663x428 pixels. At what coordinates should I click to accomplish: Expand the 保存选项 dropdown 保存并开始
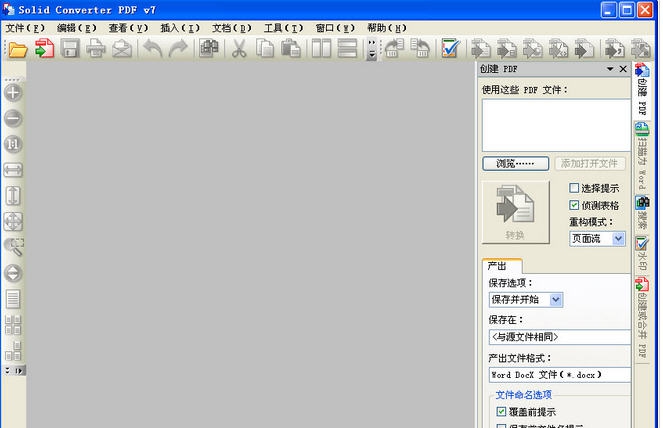point(526,300)
